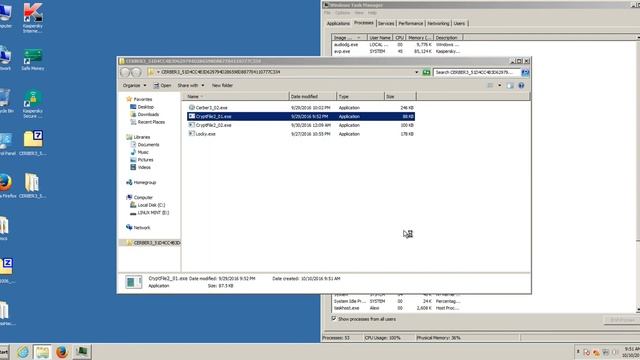The width and height of the screenshot is (640, 360).
Task: Switch to the Services tab in Task Manager
Action: [x=386, y=24]
